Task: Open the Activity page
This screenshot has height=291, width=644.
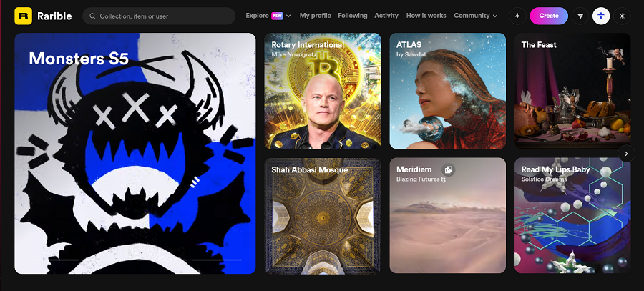Action: 386,16
